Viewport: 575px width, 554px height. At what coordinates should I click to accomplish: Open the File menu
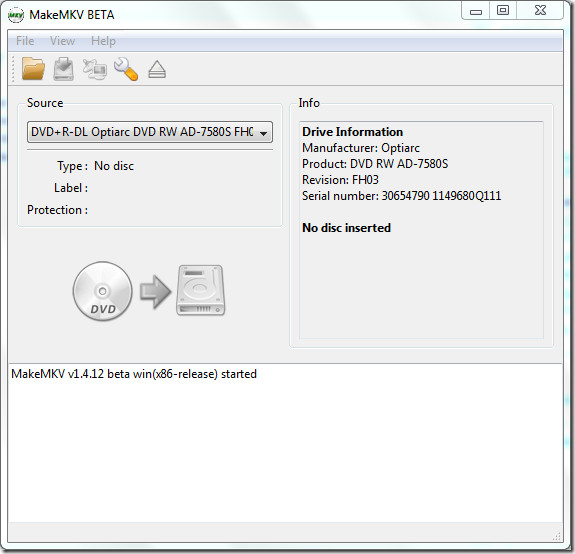[x=25, y=41]
